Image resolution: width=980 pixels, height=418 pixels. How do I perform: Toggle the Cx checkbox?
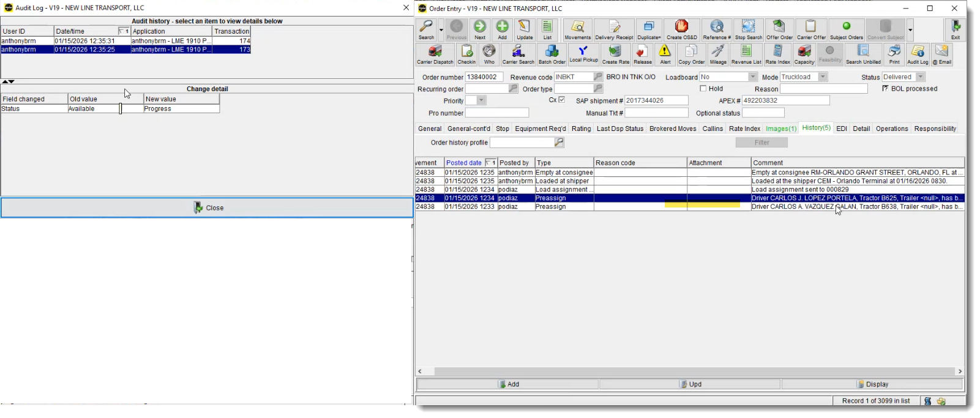pyautogui.click(x=562, y=100)
